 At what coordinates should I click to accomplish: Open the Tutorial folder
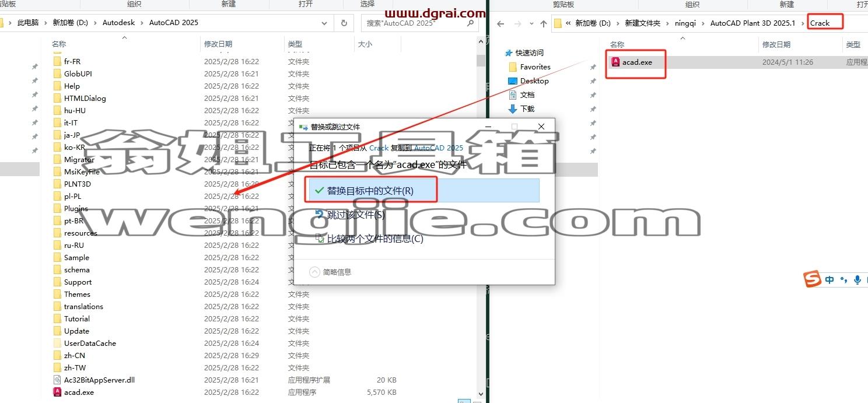(77, 318)
